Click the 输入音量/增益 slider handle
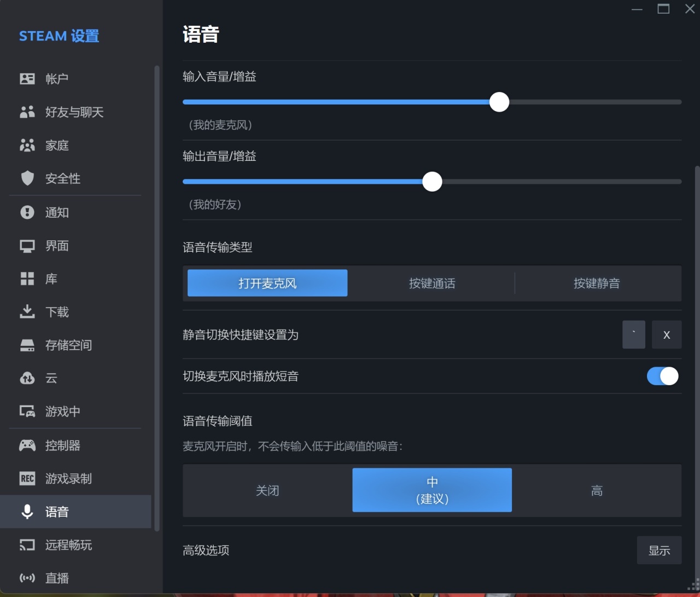 click(x=499, y=102)
